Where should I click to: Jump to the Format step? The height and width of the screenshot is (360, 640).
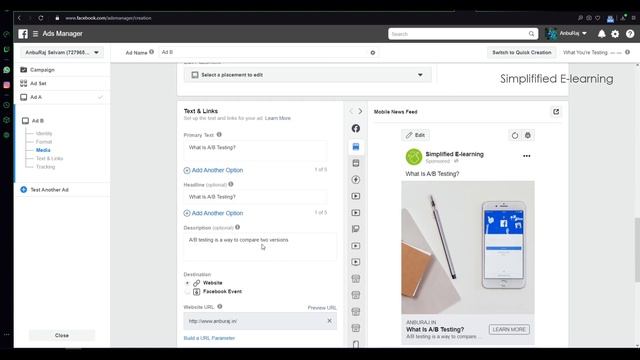(x=44, y=142)
